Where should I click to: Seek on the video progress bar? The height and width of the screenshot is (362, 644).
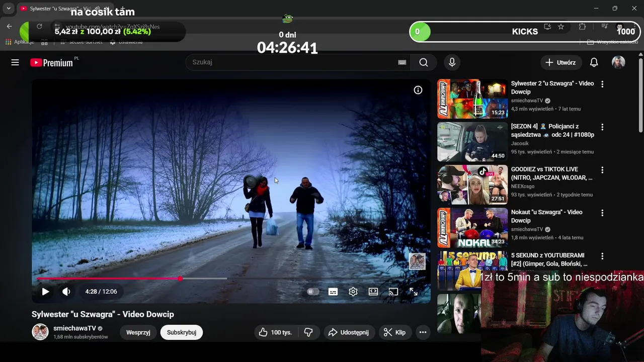click(x=231, y=279)
